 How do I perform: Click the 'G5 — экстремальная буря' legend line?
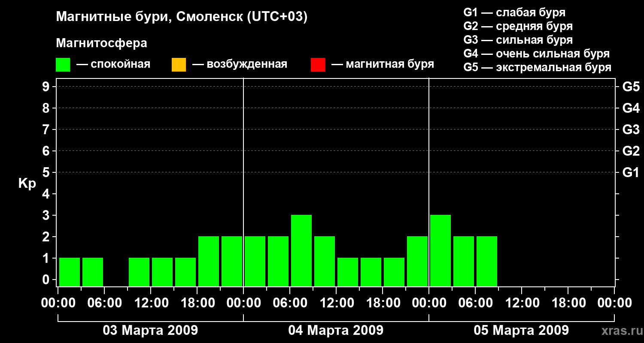point(537,67)
